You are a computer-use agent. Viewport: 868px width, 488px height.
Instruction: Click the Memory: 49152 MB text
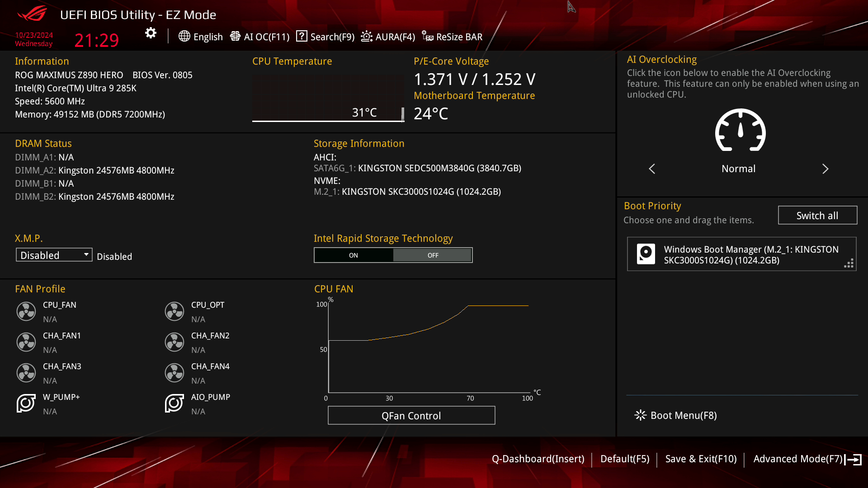coord(90,114)
